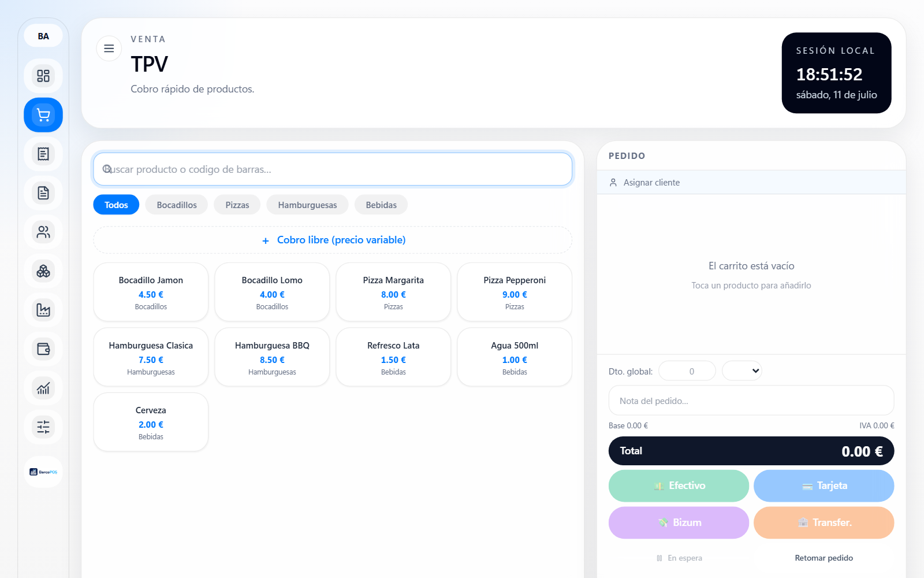Open the bar chart statistics sidebar icon

click(43, 388)
